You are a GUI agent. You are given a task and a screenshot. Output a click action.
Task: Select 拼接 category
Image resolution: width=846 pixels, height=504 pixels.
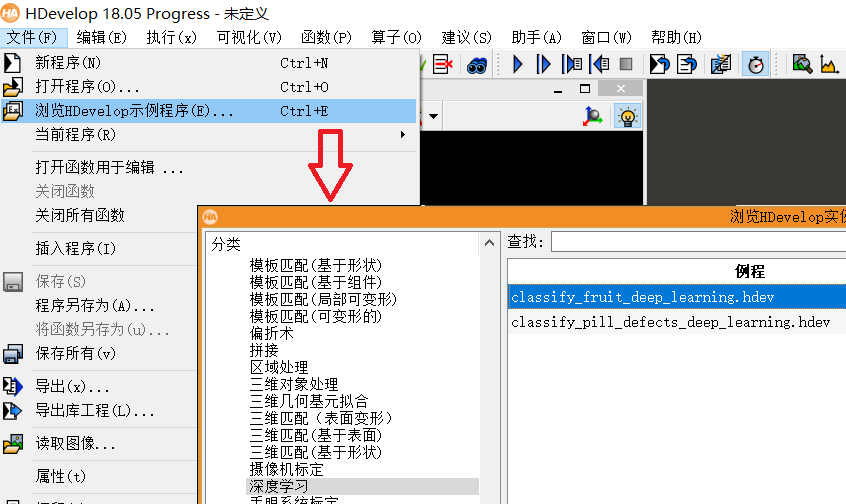click(x=264, y=351)
